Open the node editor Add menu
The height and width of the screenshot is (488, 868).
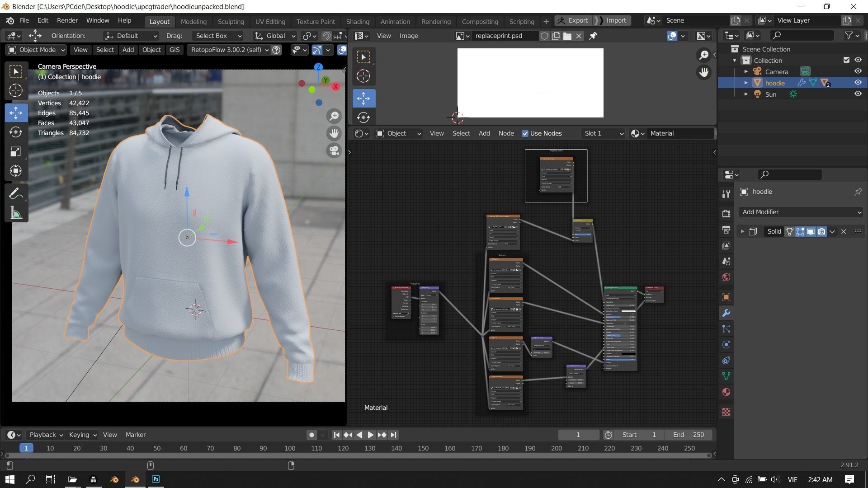pos(484,133)
